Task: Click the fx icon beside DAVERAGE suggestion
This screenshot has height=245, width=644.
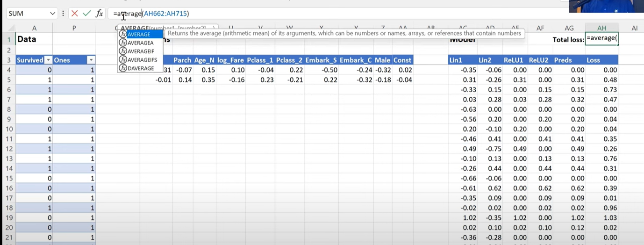Action: pyautogui.click(x=123, y=68)
